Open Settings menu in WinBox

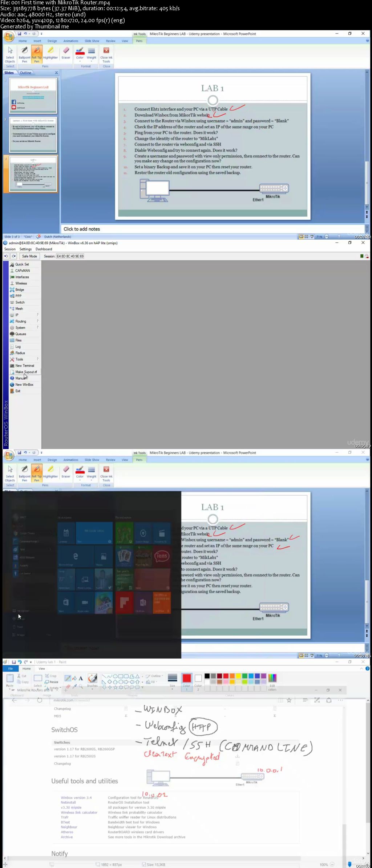pyautogui.click(x=25, y=249)
